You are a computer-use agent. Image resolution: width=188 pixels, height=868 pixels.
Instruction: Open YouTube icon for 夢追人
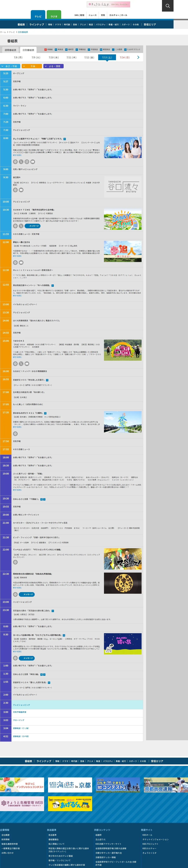click(x=21, y=262)
